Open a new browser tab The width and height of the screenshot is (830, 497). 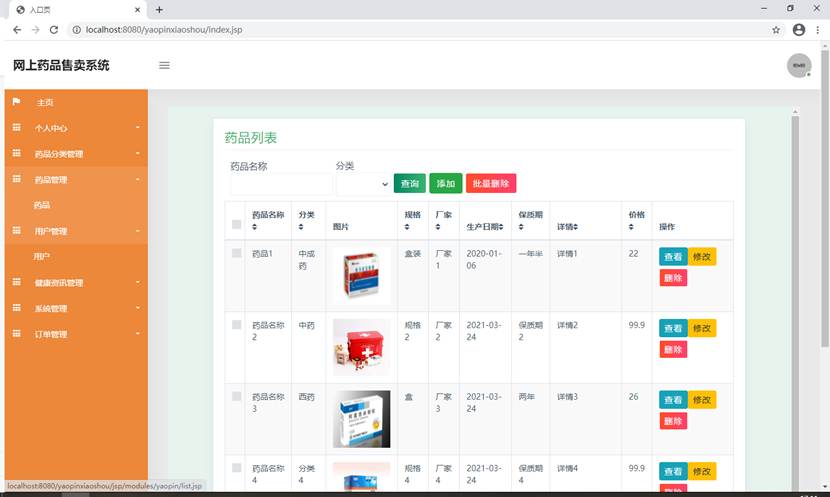159,10
